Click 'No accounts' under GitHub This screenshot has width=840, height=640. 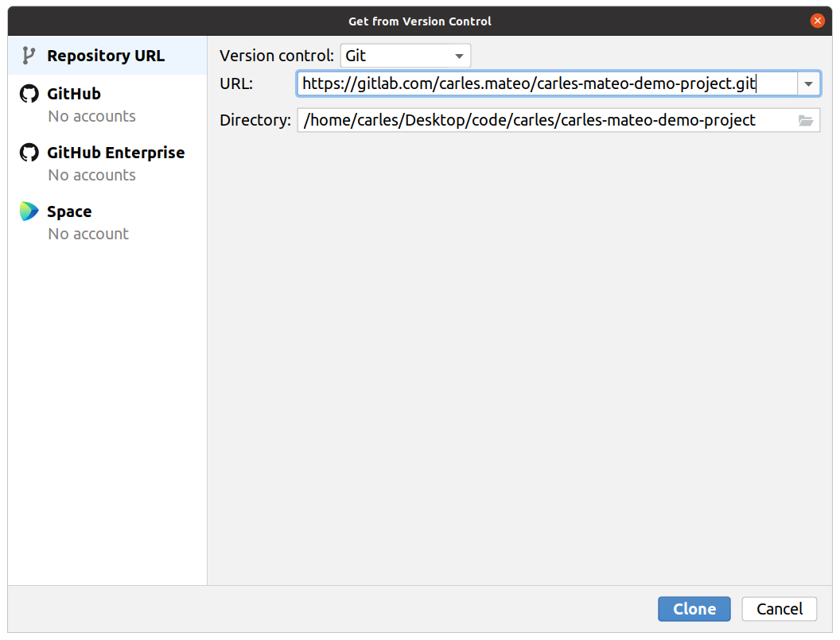(91, 116)
